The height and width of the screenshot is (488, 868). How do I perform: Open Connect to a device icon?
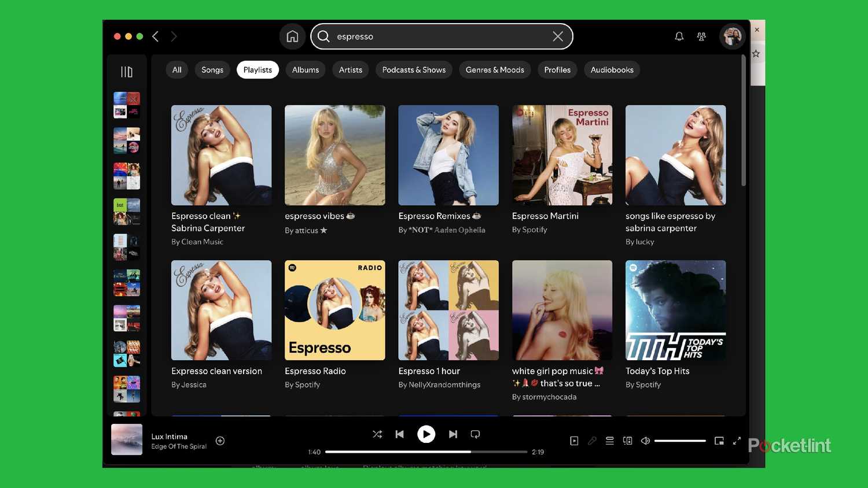coord(627,441)
